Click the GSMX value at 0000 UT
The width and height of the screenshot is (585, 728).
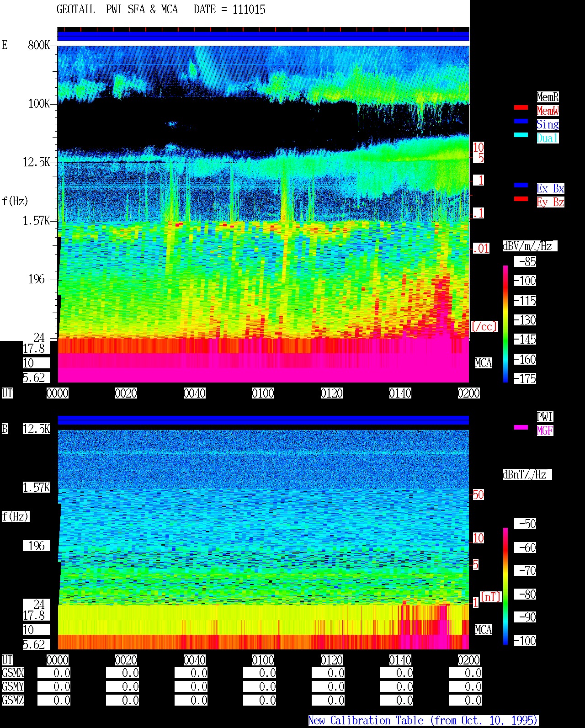(54, 673)
